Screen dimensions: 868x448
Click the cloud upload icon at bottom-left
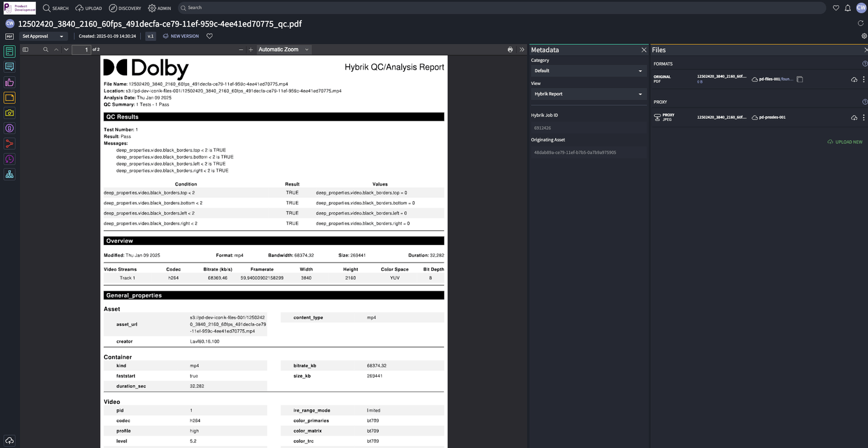tap(10, 440)
